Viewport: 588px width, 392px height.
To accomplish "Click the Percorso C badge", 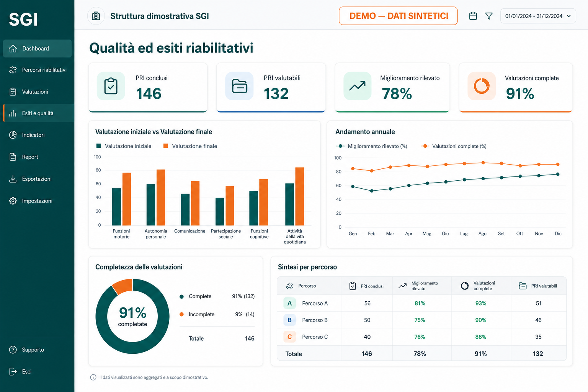I will click(289, 337).
